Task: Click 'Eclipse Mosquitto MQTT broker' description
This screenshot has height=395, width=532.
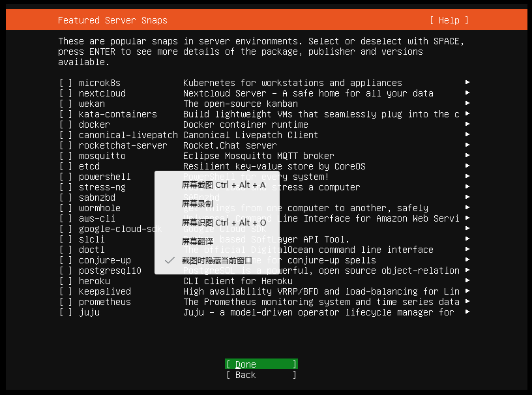Action: [x=259, y=156]
